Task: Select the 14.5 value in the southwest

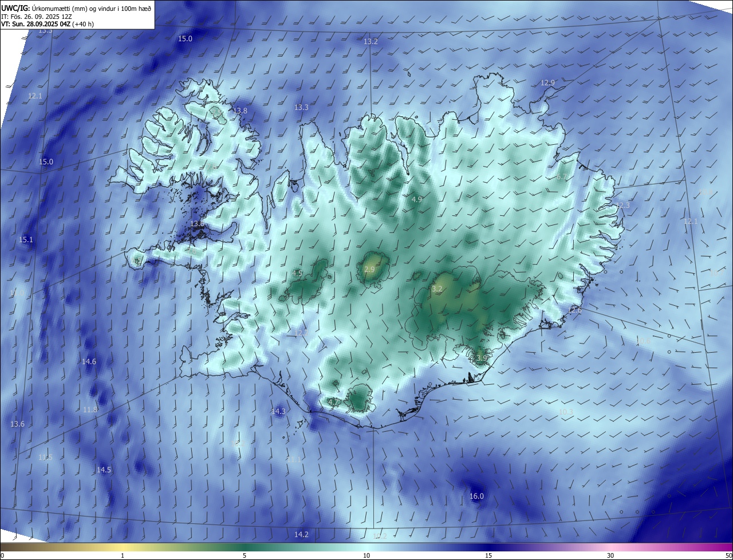Action: coord(104,470)
